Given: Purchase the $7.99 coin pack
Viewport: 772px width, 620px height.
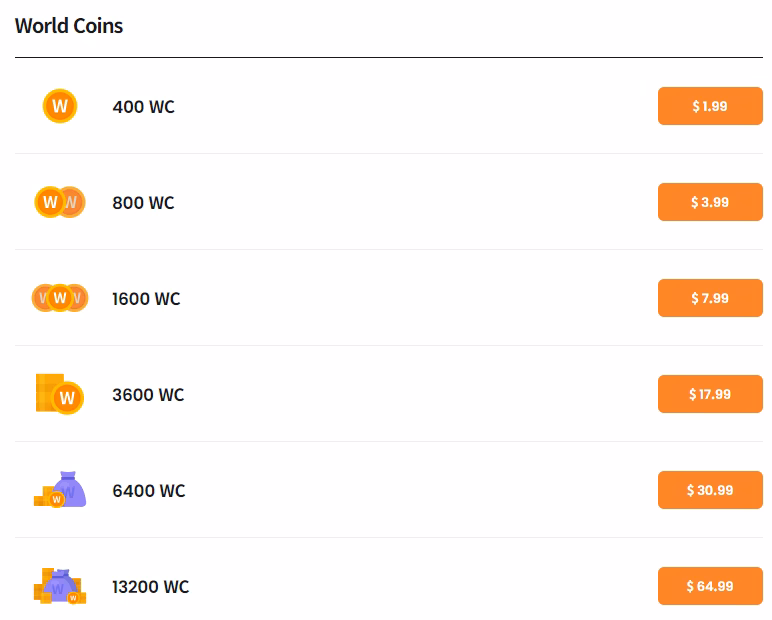Looking at the screenshot, I should (710, 298).
